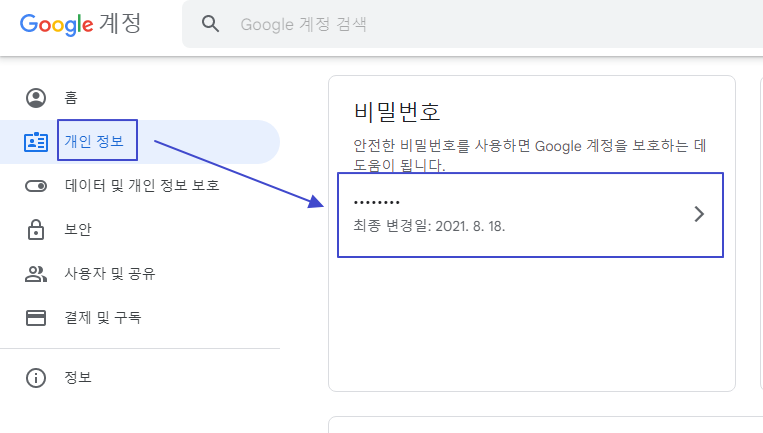Viewport: 763px width, 433px height.
Task: Click the 보안 padlock icon
Action: [36, 230]
